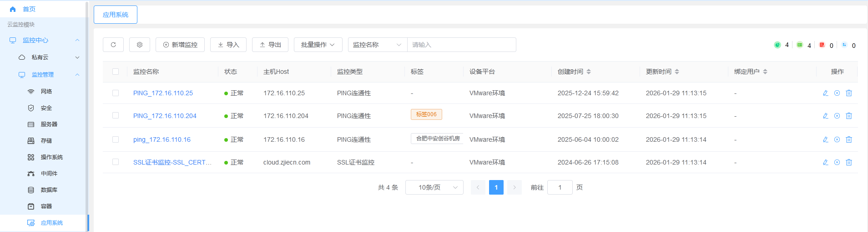Delete ping_172.16.110.16 with trash icon
This screenshot has height=232, width=868.
tap(849, 139)
